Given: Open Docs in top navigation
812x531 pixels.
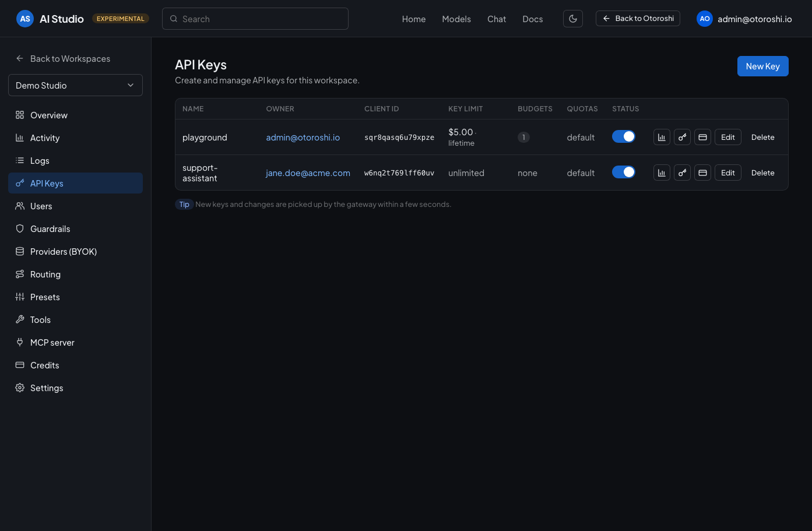Looking at the screenshot, I should point(533,19).
